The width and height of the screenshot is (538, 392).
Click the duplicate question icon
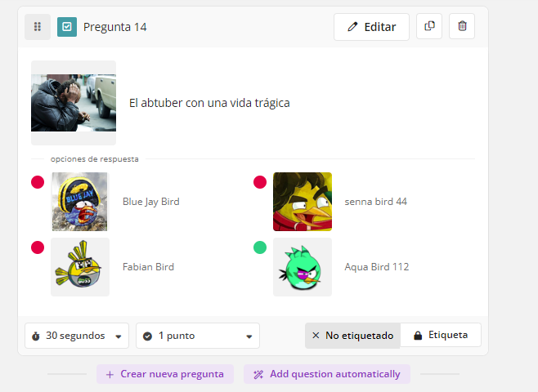tap(429, 26)
